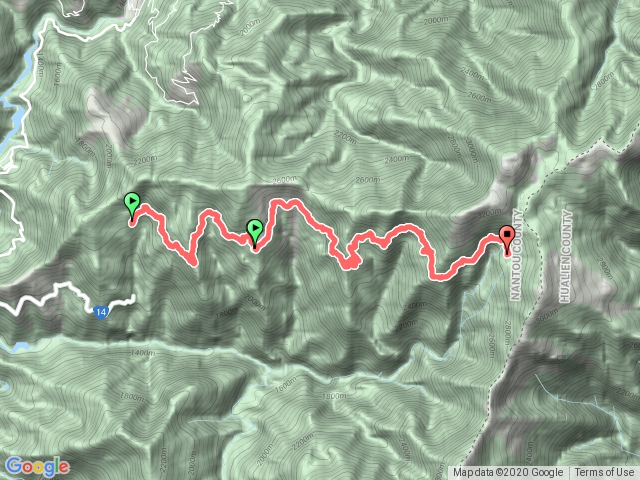Viewport: 640px width, 480px height.
Task: Click the red end-of-route stop marker
Action: [507, 240]
